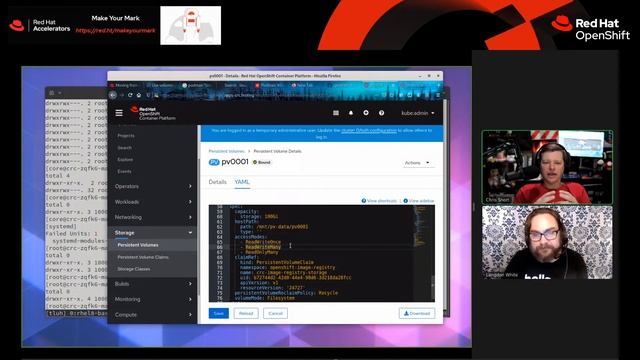Open Search in the sidebar
640x360 pixels.
(x=124, y=148)
